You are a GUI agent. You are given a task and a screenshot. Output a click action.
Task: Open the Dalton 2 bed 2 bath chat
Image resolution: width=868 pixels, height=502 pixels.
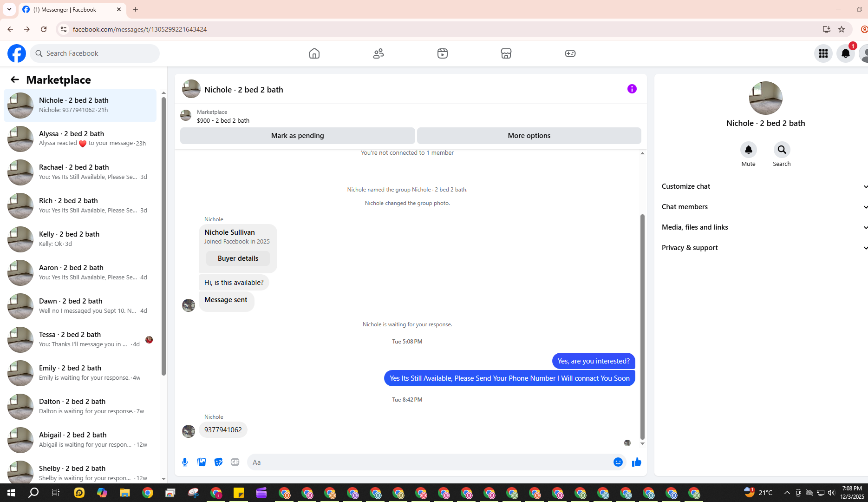click(x=80, y=407)
